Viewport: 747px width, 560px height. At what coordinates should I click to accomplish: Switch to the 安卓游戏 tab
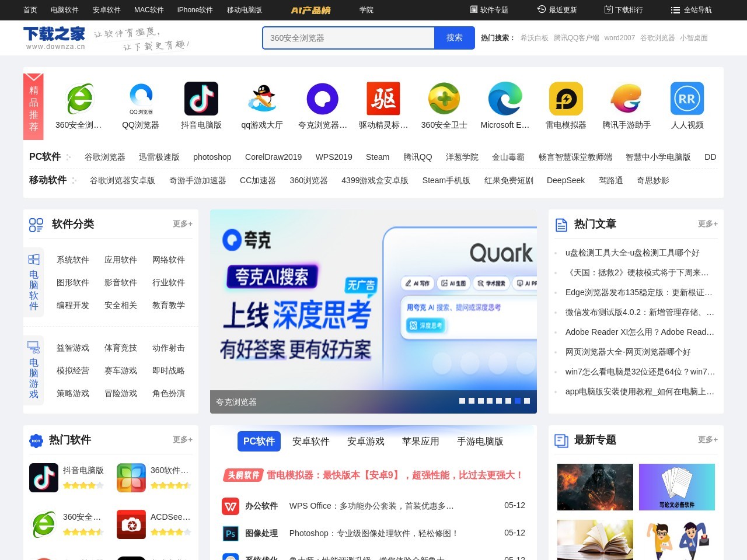(x=366, y=441)
